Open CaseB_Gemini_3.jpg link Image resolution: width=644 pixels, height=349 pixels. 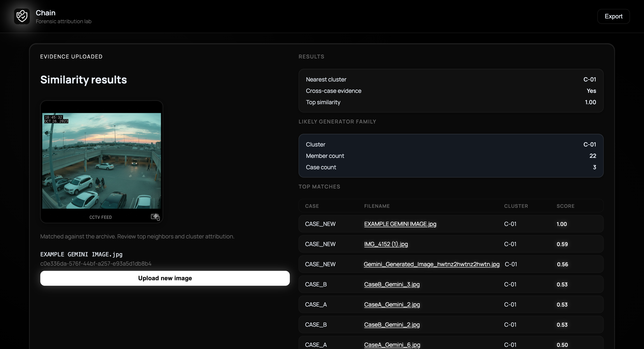click(392, 284)
